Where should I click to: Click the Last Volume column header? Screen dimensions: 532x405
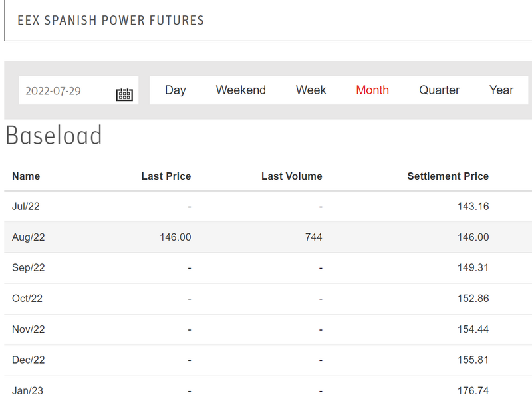pos(291,176)
